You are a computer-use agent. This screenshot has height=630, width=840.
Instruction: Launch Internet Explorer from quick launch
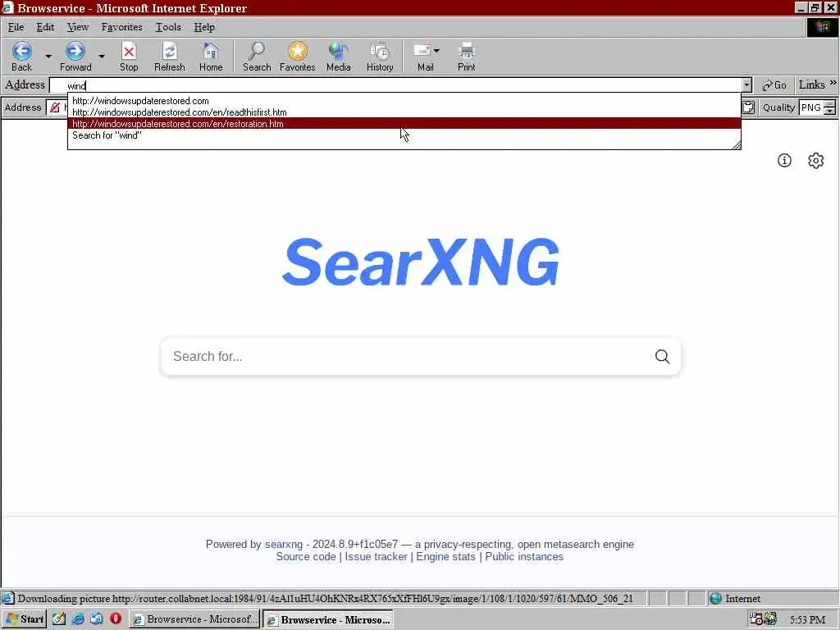[x=78, y=619]
